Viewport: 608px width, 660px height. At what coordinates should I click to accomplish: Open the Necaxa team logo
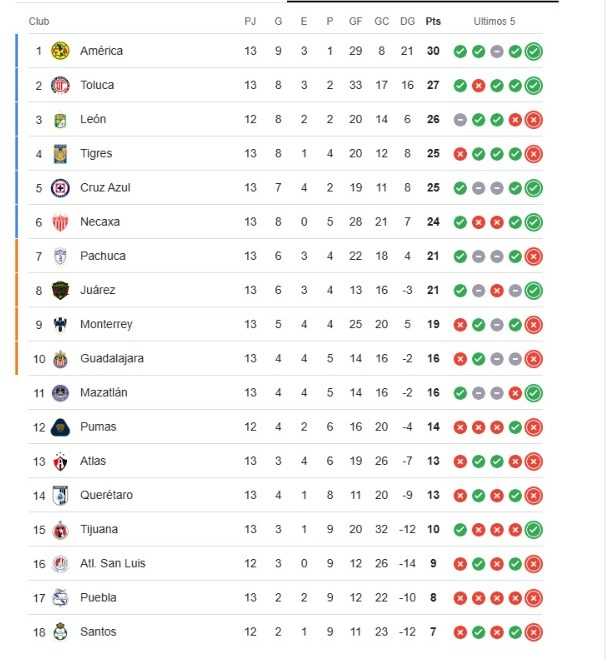point(60,222)
